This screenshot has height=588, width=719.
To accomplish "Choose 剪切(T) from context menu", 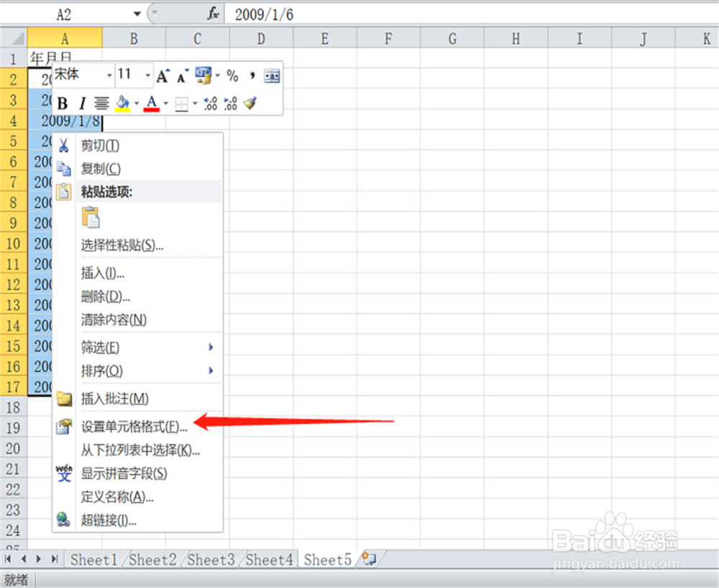I will [137, 146].
